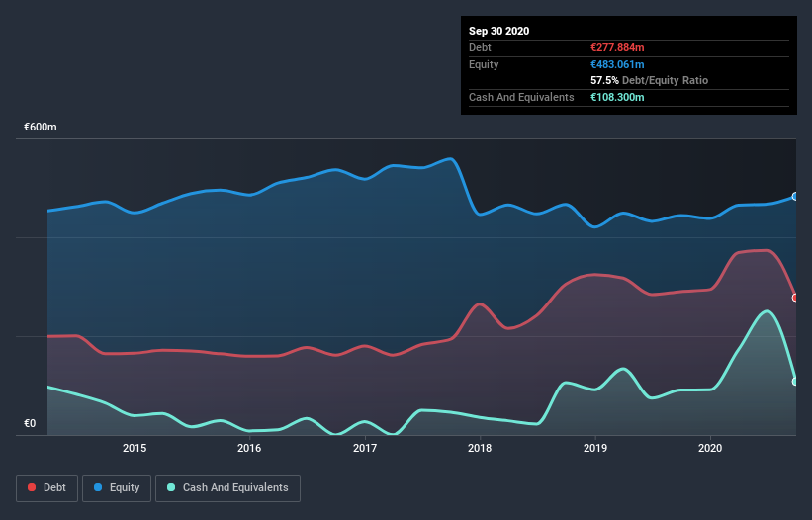Screen dimensions: 812x520
Task: Click the Debt label in tooltip
Action: pos(480,47)
